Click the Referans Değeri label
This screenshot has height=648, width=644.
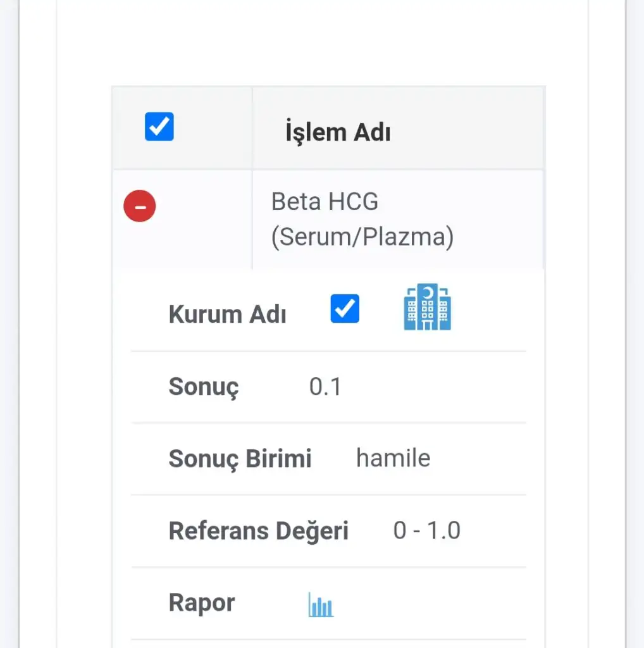pyautogui.click(x=259, y=531)
